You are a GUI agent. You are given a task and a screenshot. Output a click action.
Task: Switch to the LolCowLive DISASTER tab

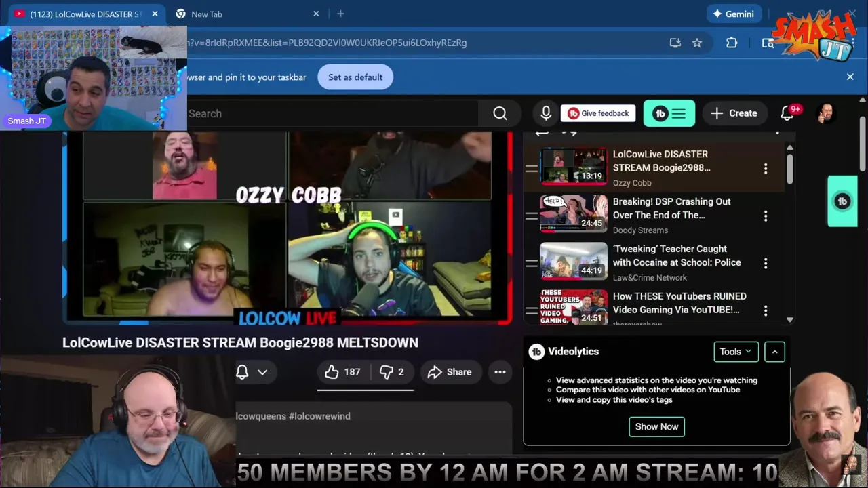(x=86, y=14)
